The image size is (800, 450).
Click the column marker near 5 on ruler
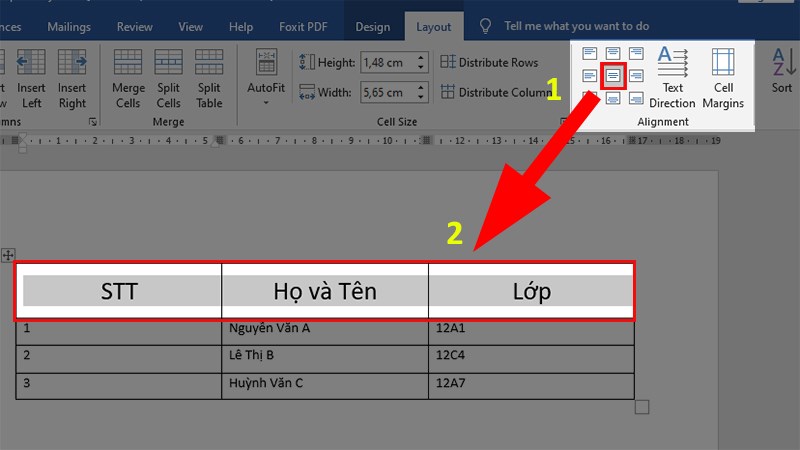pyautogui.click(x=220, y=140)
